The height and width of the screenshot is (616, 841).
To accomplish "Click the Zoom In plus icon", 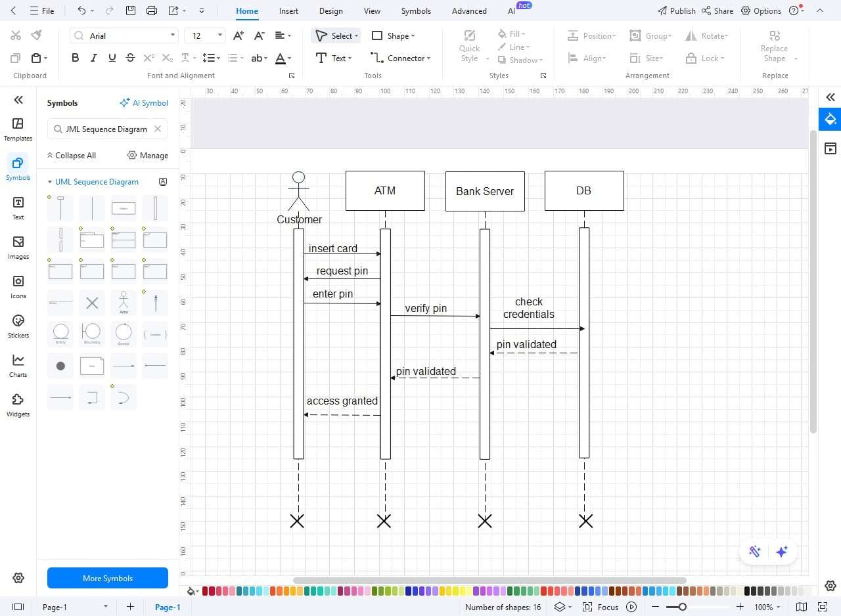I will click(x=740, y=607).
